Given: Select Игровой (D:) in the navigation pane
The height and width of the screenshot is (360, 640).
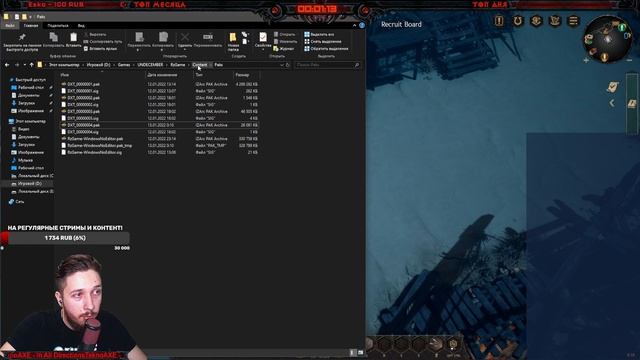Looking at the screenshot, I should [x=29, y=184].
